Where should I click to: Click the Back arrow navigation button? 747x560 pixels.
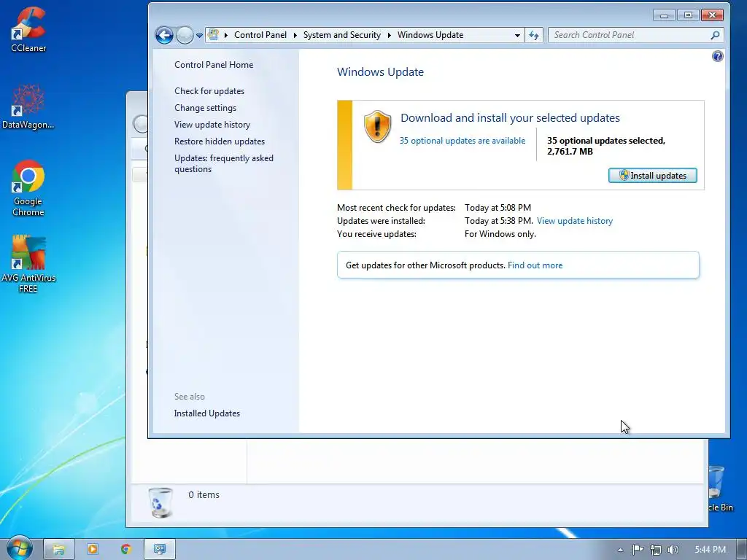coord(164,35)
